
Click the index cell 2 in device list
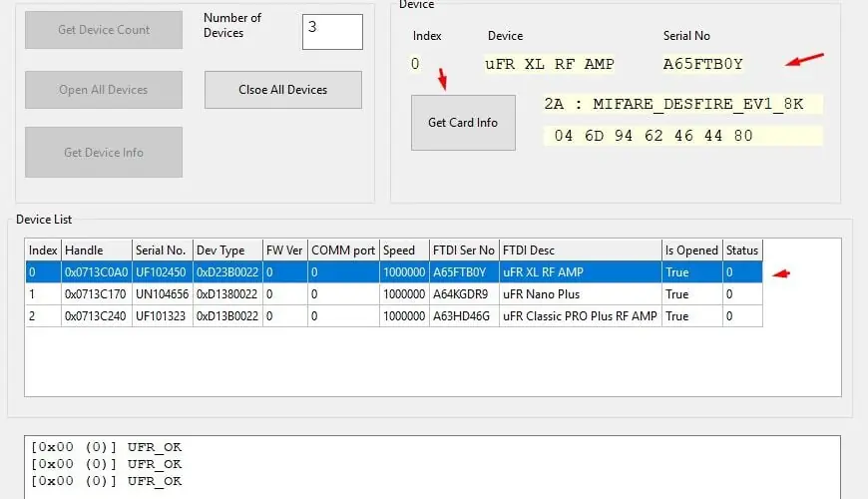(x=43, y=316)
